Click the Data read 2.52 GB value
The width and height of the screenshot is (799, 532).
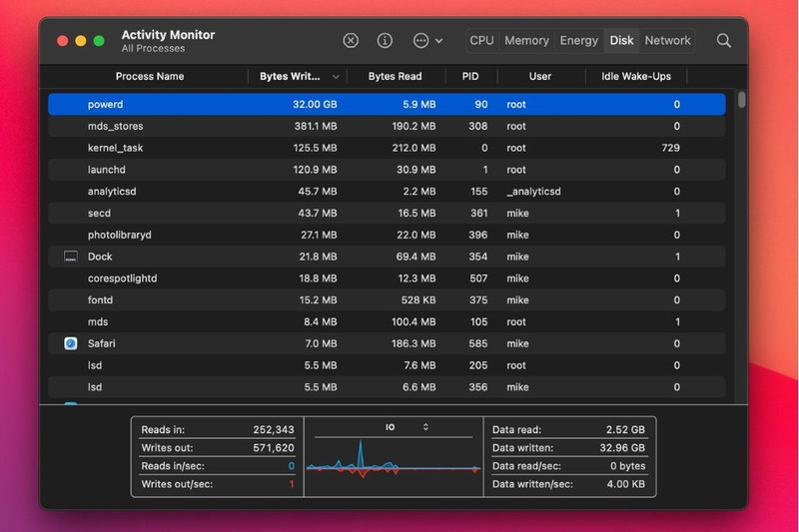click(x=625, y=429)
